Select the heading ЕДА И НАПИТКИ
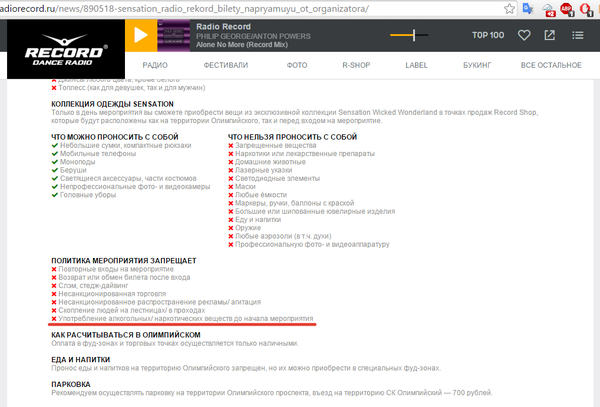 point(81,360)
